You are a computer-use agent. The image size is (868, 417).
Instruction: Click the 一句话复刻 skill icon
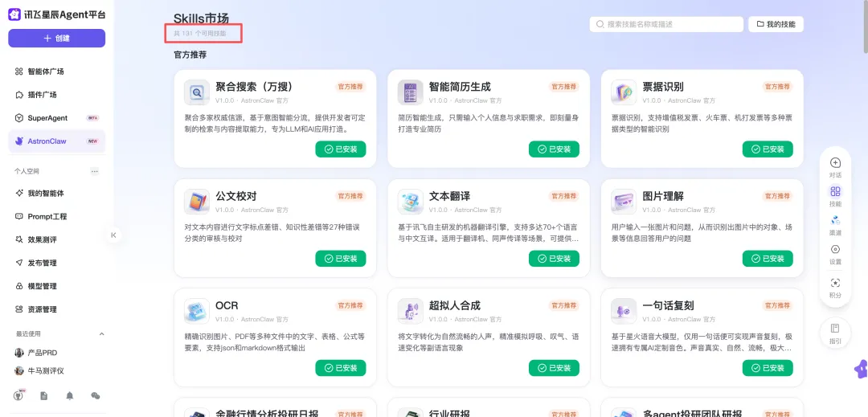coord(624,312)
